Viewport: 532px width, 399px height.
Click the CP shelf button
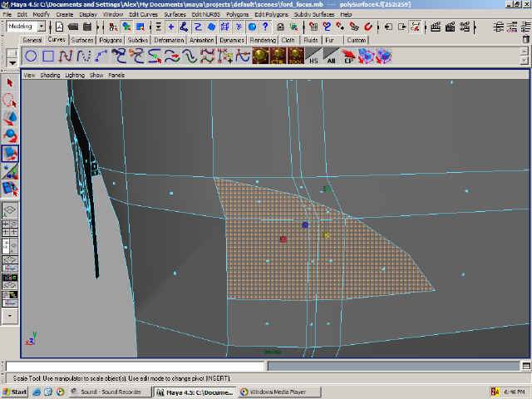pyautogui.click(x=348, y=57)
